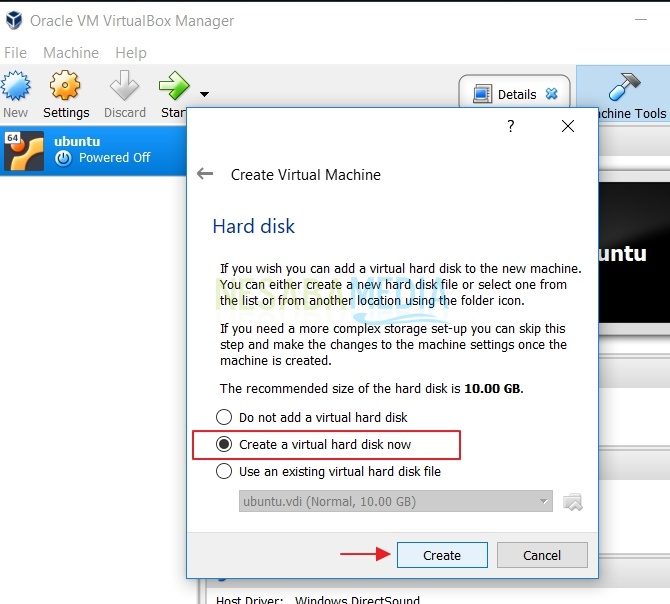Click the Create button
The width and height of the screenshot is (670, 604).
tap(442, 555)
